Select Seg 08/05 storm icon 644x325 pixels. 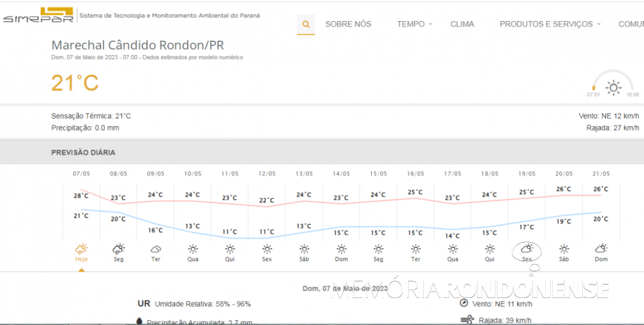(x=119, y=249)
